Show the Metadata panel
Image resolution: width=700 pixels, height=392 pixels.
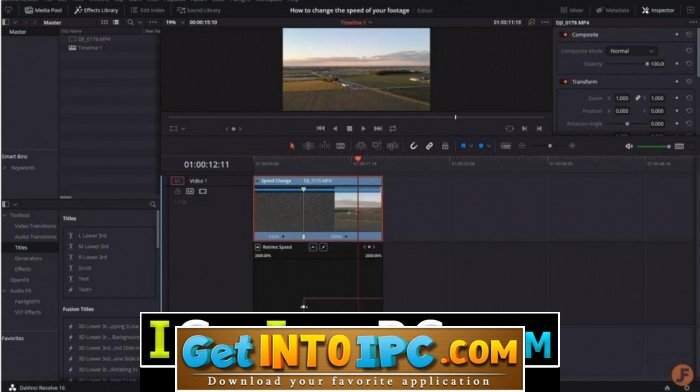pos(612,10)
